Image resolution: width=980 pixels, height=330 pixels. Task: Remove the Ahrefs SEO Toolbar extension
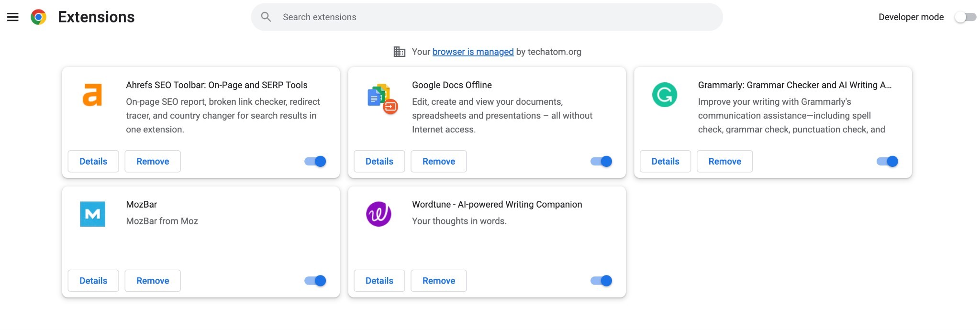pos(153,162)
